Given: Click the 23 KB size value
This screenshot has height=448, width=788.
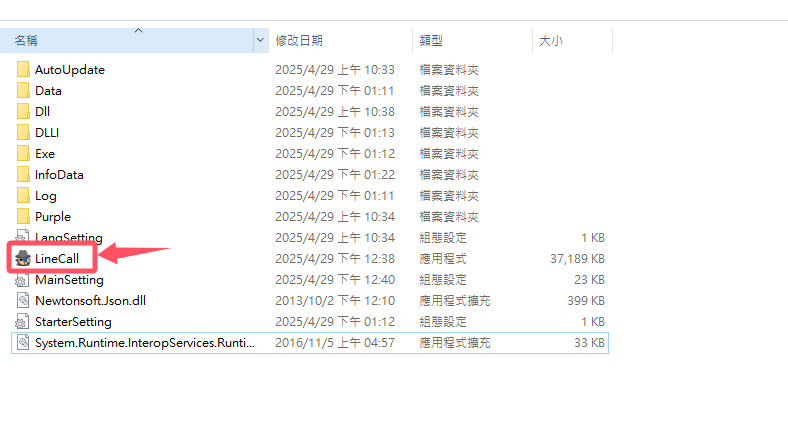Looking at the screenshot, I should pos(589,280).
